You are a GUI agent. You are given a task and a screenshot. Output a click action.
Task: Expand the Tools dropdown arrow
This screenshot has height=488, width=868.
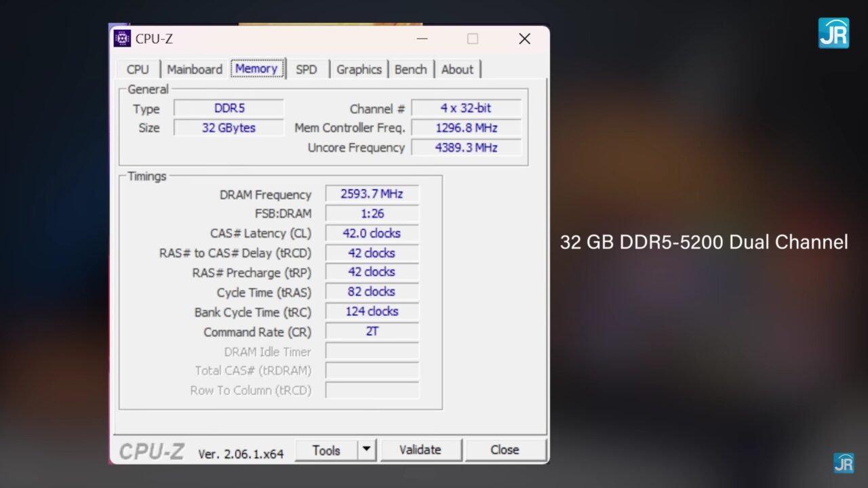(366, 450)
